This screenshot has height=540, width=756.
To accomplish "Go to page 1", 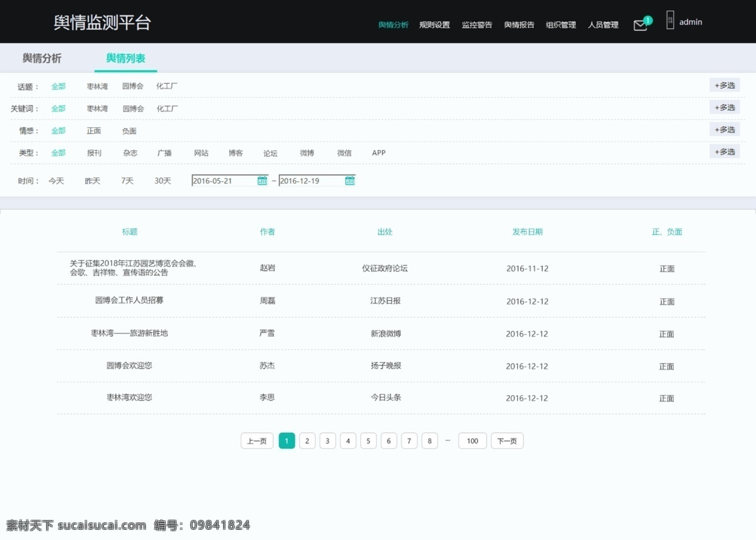I will coord(287,441).
